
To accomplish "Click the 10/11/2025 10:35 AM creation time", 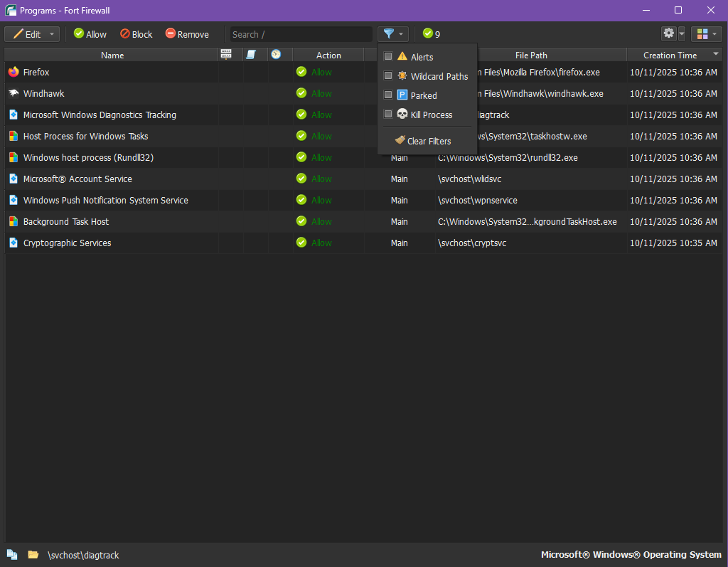I will [673, 243].
